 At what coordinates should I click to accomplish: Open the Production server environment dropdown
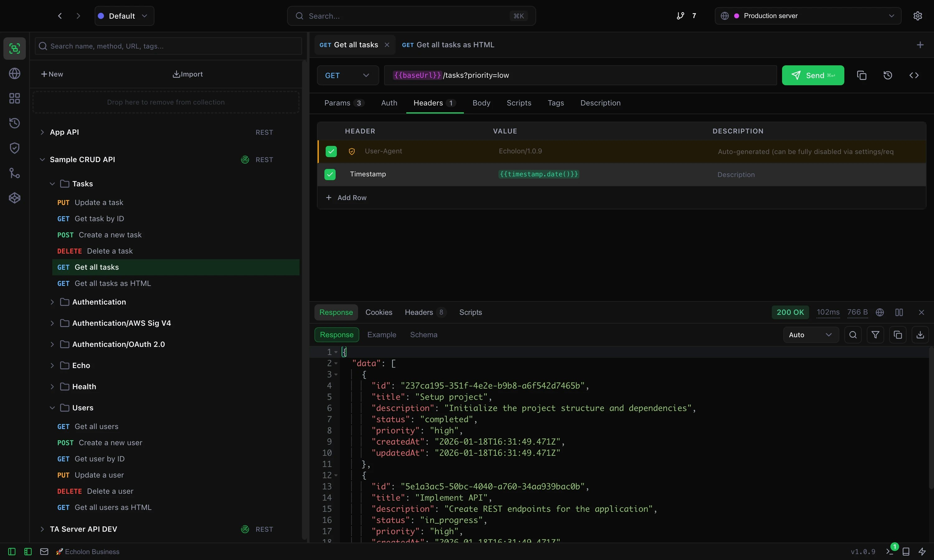point(808,16)
